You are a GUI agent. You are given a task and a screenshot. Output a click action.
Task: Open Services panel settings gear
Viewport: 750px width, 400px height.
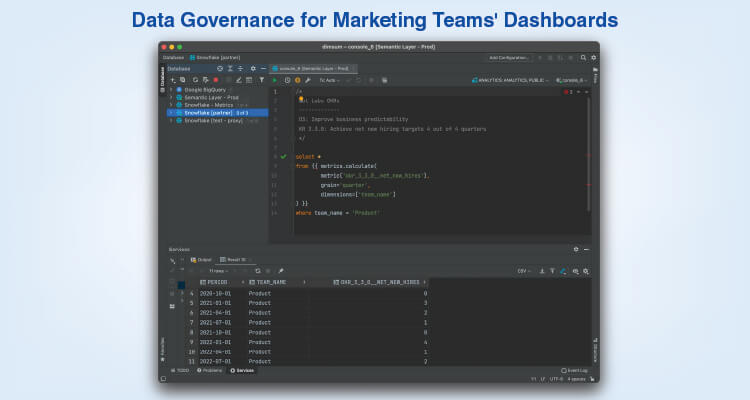tap(576, 249)
